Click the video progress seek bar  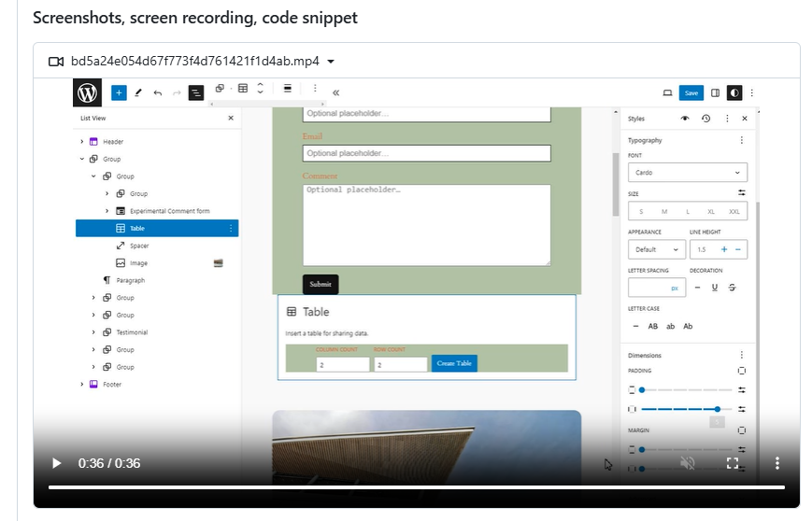[x=417, y=487]
